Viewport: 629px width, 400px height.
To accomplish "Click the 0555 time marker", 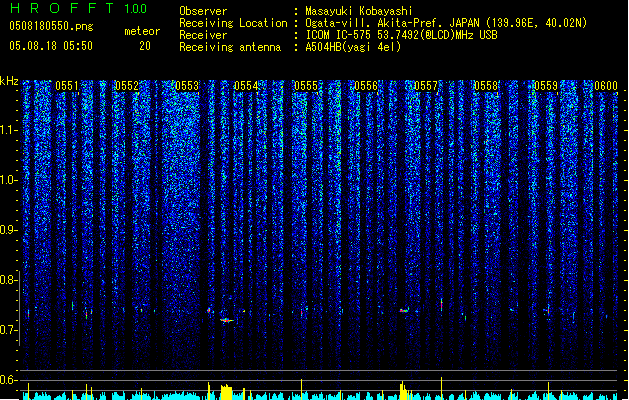I will (306, 86).
